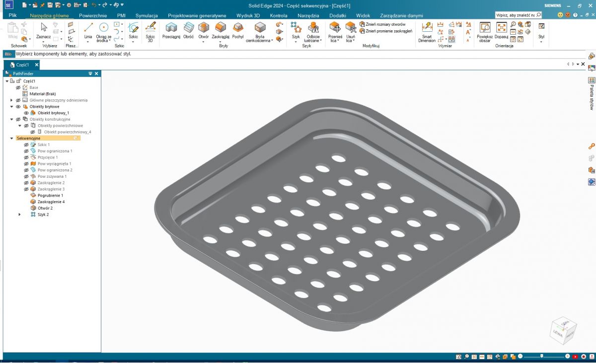The width and height of the screenshot is (596, 364).
Task: Select the Otwór hole tool
Action: click(204, 30)
